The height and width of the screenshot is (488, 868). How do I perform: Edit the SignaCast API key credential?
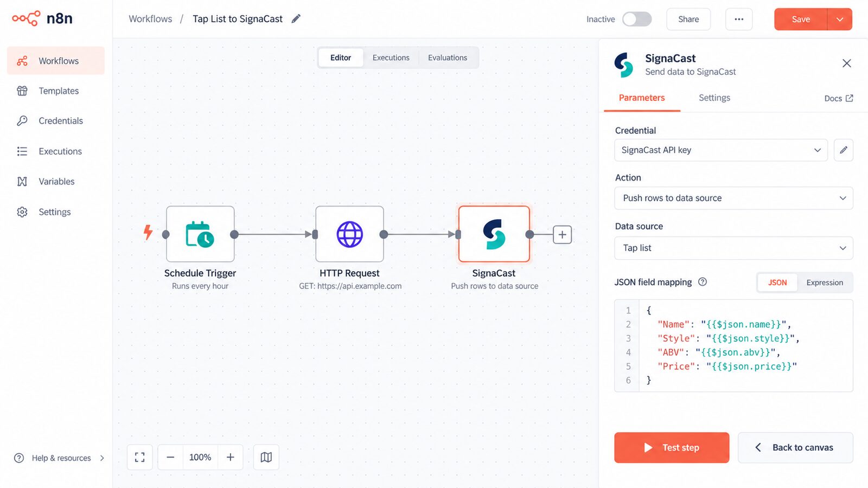pyautogui.click(x=844, y=150)
